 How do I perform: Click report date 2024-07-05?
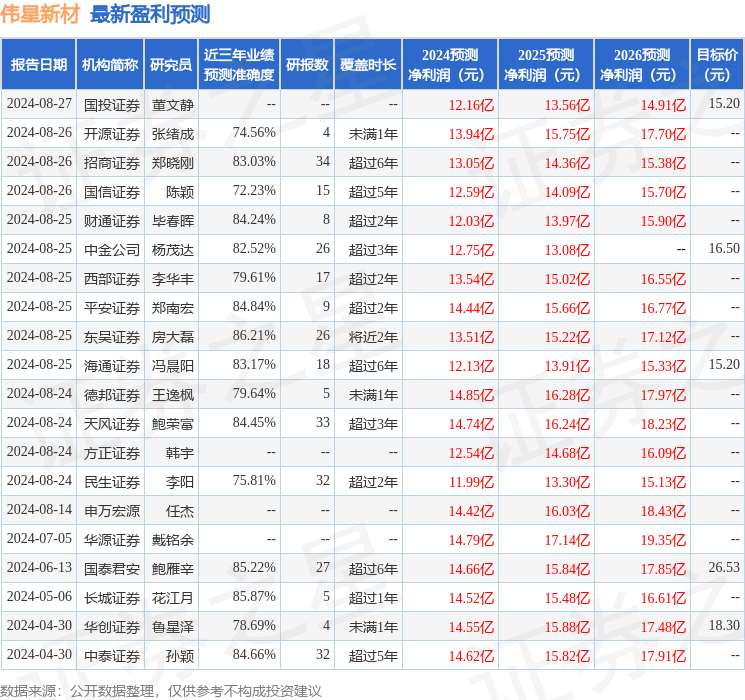(39, 538)
